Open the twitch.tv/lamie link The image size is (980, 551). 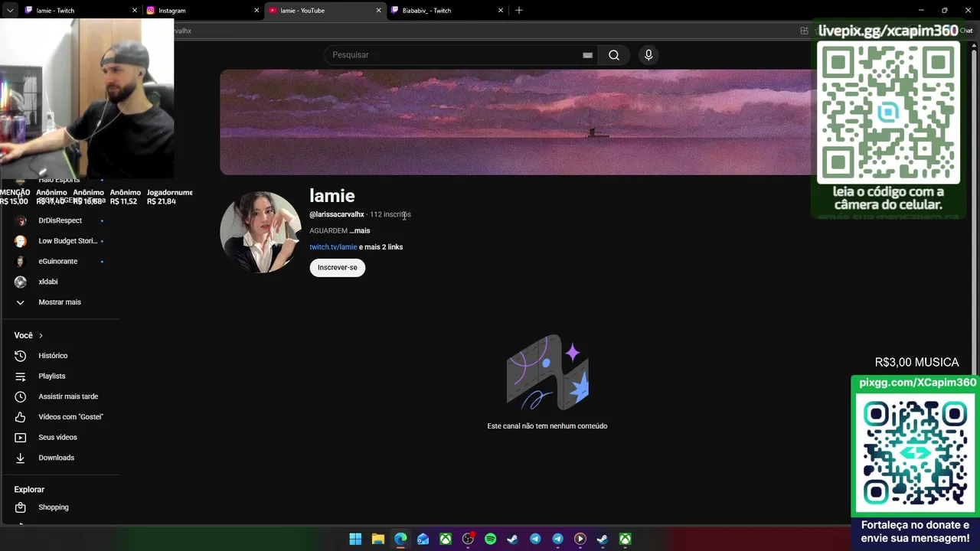(x=333, y=247)
